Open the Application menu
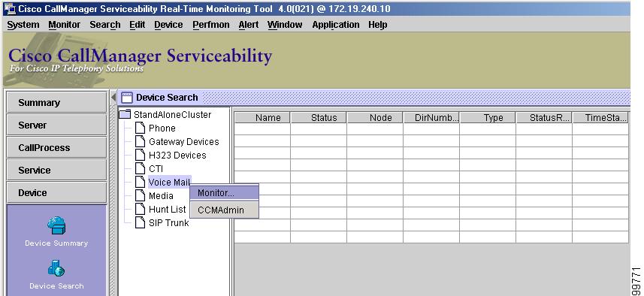Screen dimensions: 644x296 [x=336, y=25]
